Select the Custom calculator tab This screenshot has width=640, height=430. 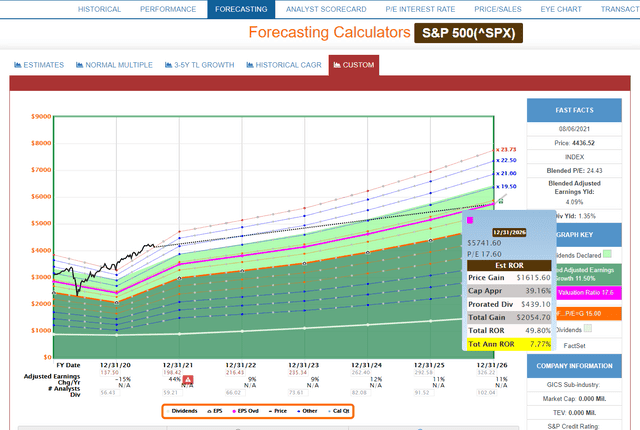click(x=354, y=65)
